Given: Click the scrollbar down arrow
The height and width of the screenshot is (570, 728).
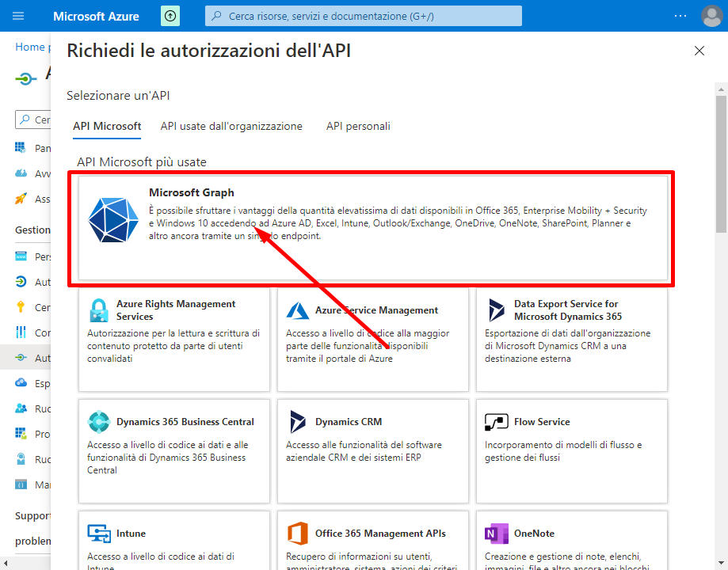Looking at the screenshot, I should 721,563.
